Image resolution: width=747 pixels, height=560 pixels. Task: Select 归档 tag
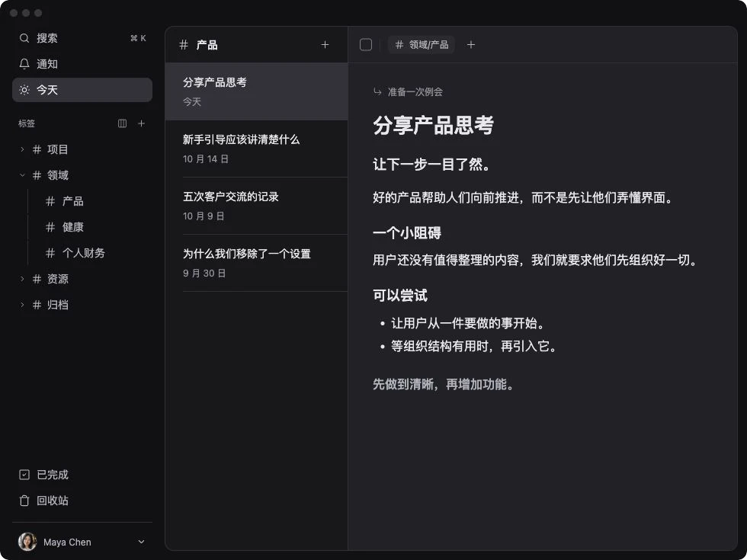[x=58, y=305]
